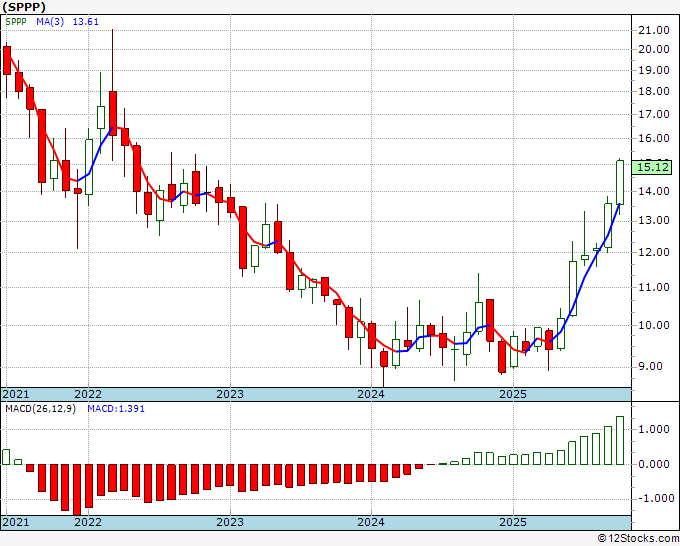680x546 pixels.
Task: Click 2025 on the price chart timeline
Action: pos(513,394)
